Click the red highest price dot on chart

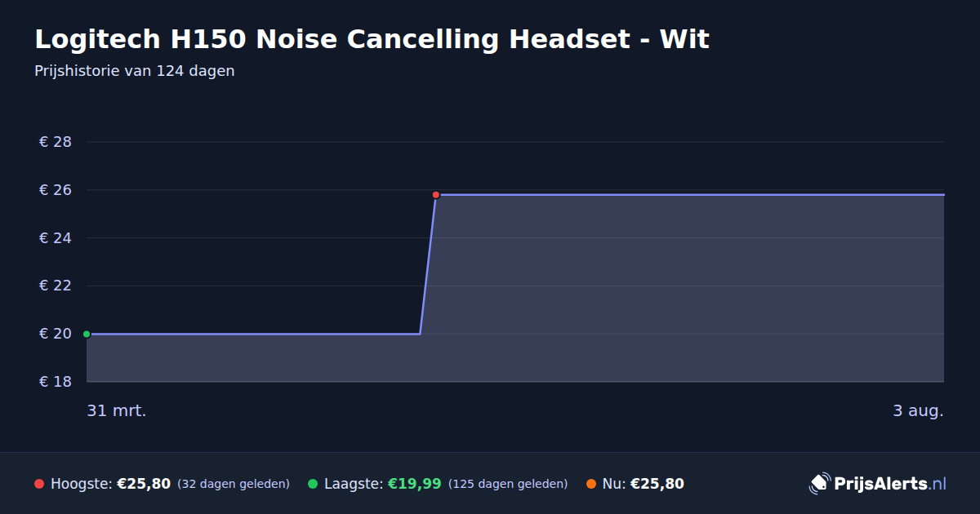pyautogui.click(x=436, y=195)
